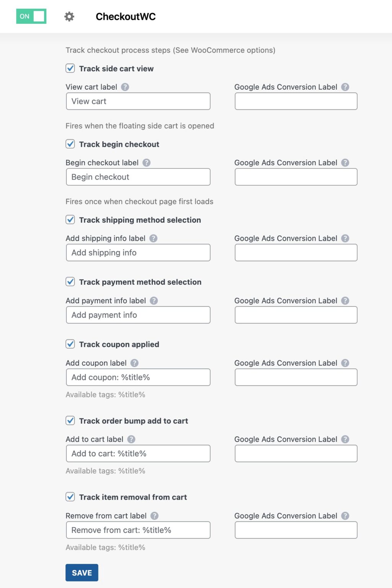Click the help icon next to View cart label
This screenshot has height=588, width=392.
click(x=125, y=87)
